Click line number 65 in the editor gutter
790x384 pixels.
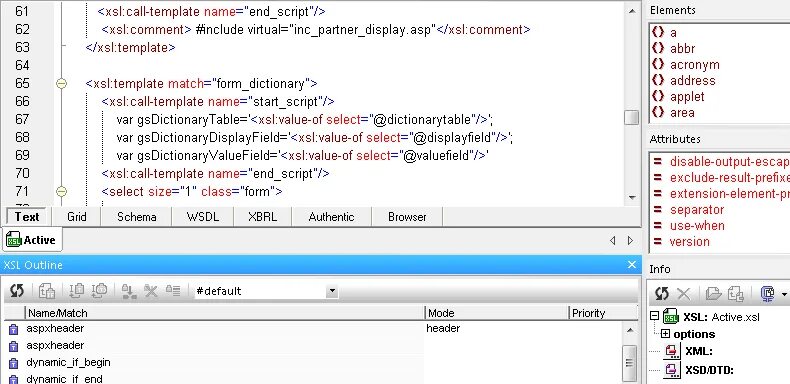tap(22, 84)
